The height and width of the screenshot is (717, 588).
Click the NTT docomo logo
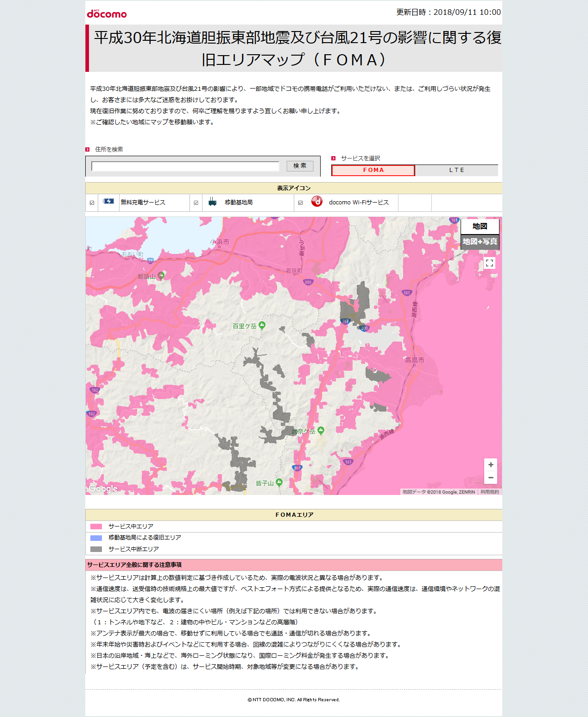click(x=107, y=14)
